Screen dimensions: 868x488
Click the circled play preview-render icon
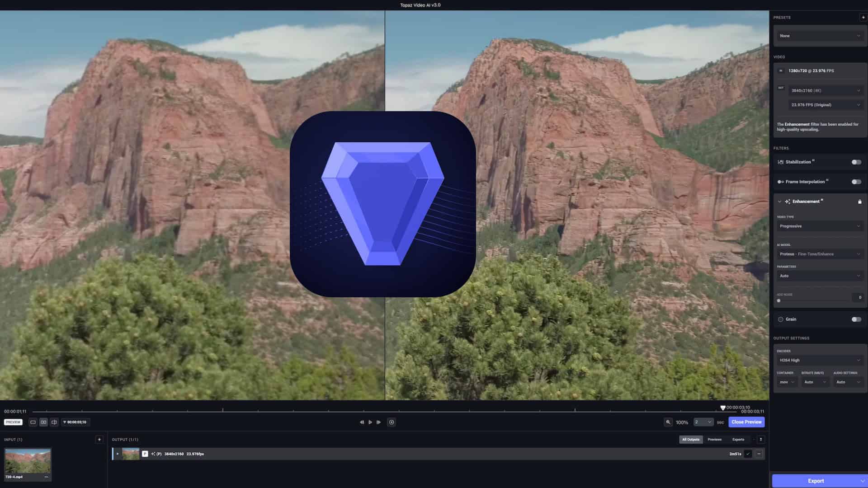tap(392, 422)
